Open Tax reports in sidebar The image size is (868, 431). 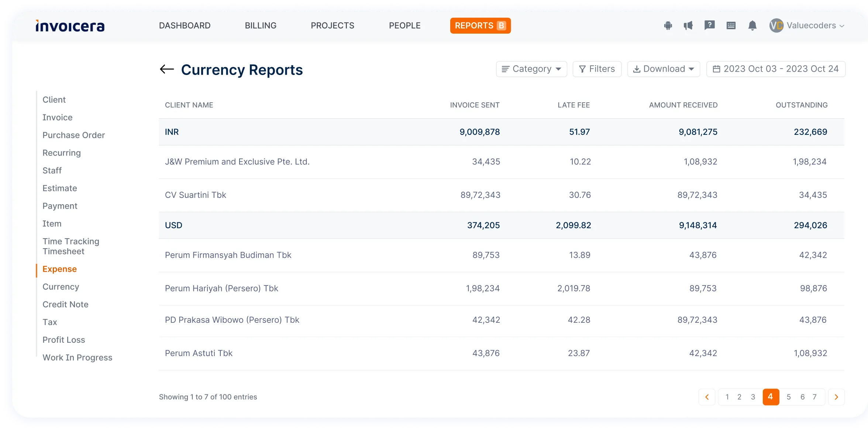point(50,322)
